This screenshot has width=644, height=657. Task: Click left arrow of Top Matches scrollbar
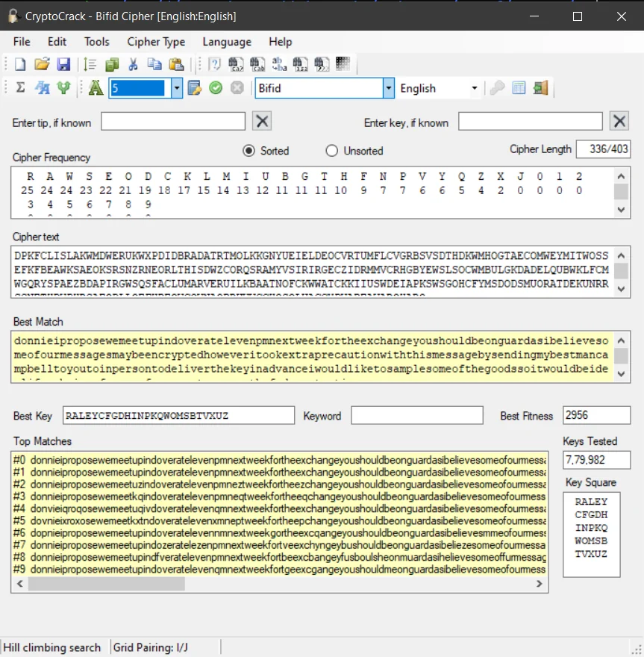click(x=19, y=584)
